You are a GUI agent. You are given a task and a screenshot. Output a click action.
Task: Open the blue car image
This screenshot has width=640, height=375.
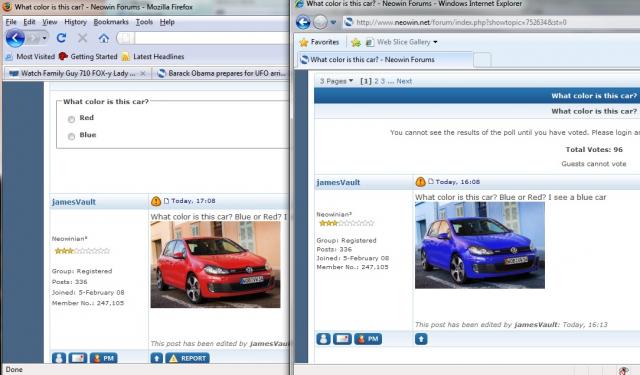coord(480,245)
